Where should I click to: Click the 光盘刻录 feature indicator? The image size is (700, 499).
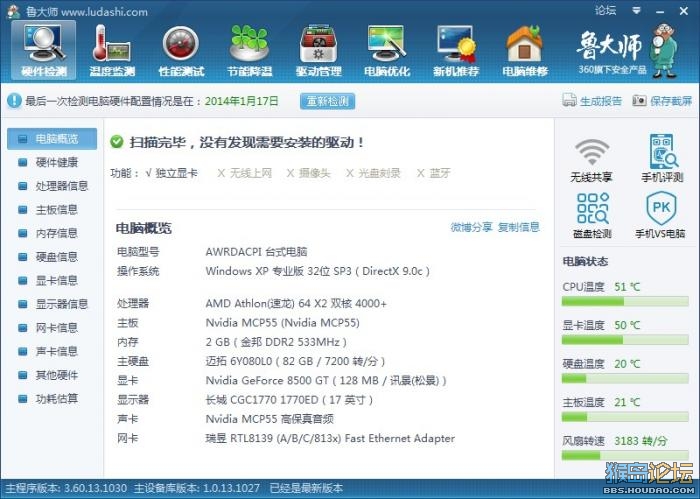pos(373,173)
